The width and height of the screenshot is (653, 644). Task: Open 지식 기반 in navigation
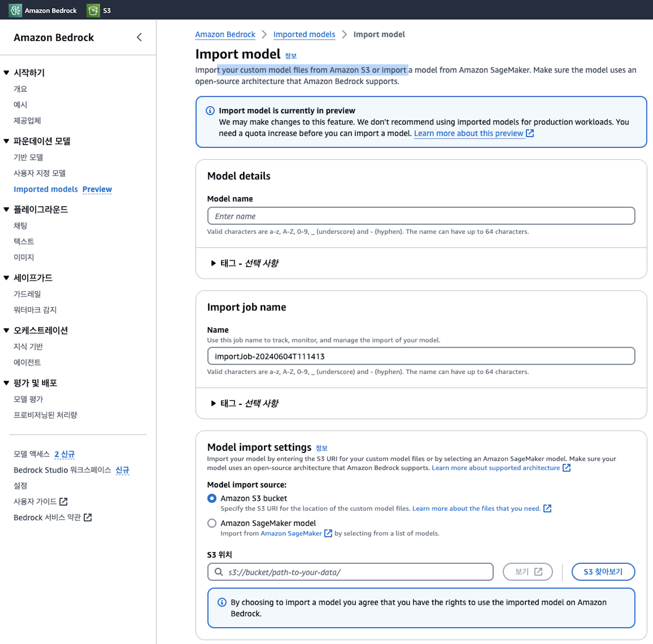[x=28, y=347]
